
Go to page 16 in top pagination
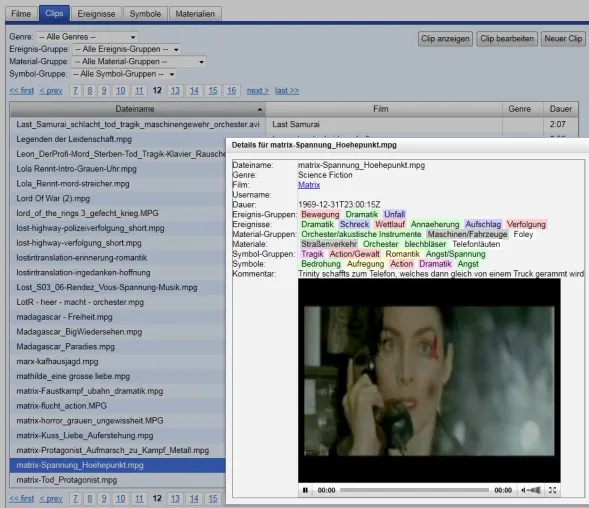(232, 91)
